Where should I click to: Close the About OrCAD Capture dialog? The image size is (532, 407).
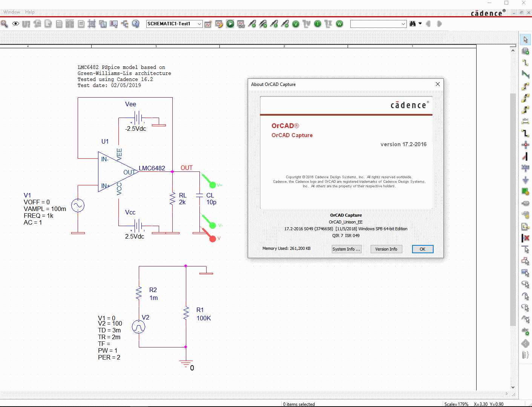pos(438,84)
